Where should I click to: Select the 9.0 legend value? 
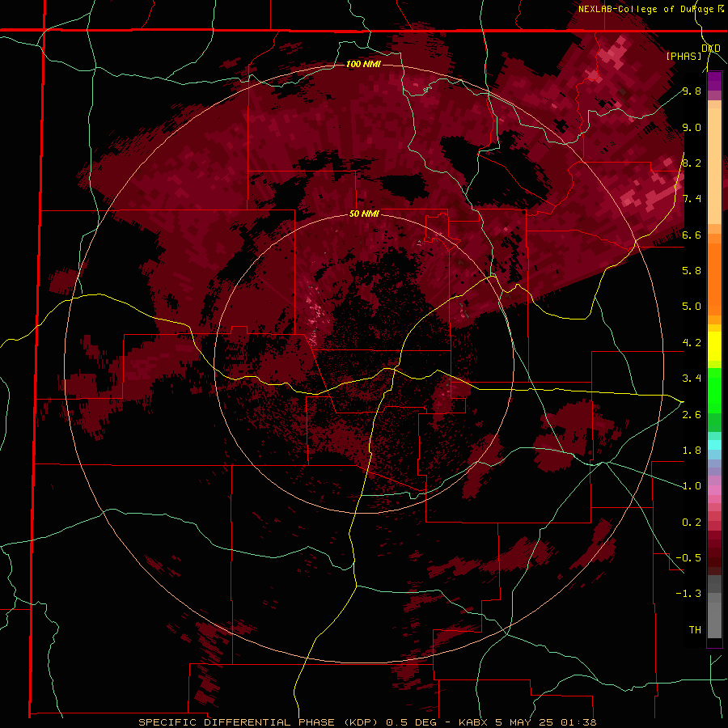(692, 128)
